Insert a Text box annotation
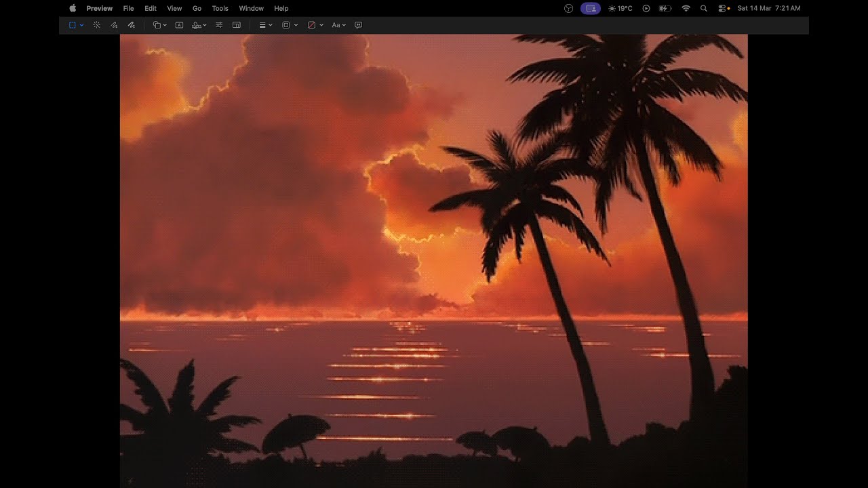Screen dimensions: 868x488 coord(179,25)
